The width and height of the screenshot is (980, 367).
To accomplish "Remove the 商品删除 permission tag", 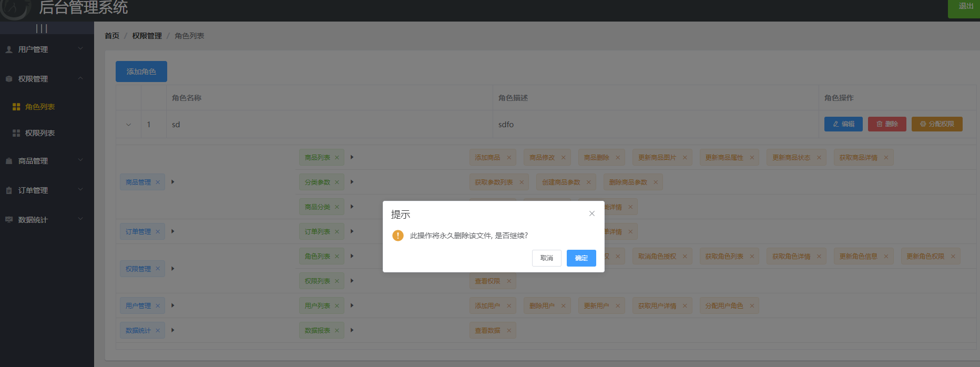I will click(x=618, y=158).
